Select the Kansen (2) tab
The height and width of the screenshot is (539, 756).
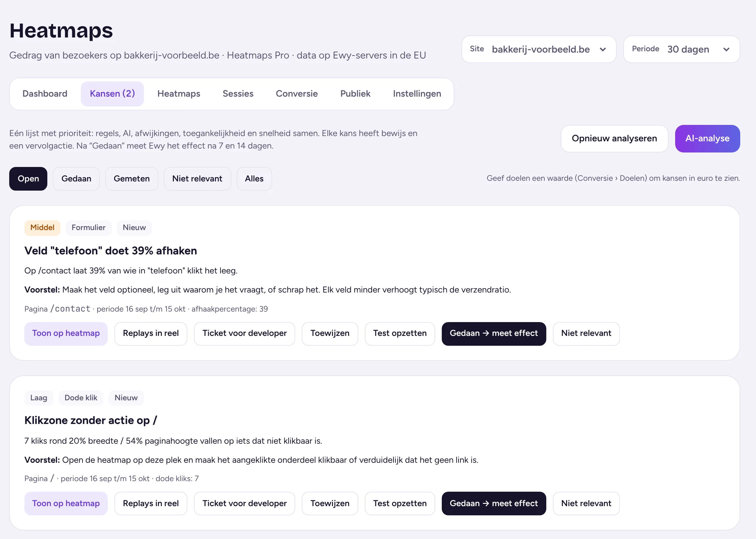coord(112,94)
